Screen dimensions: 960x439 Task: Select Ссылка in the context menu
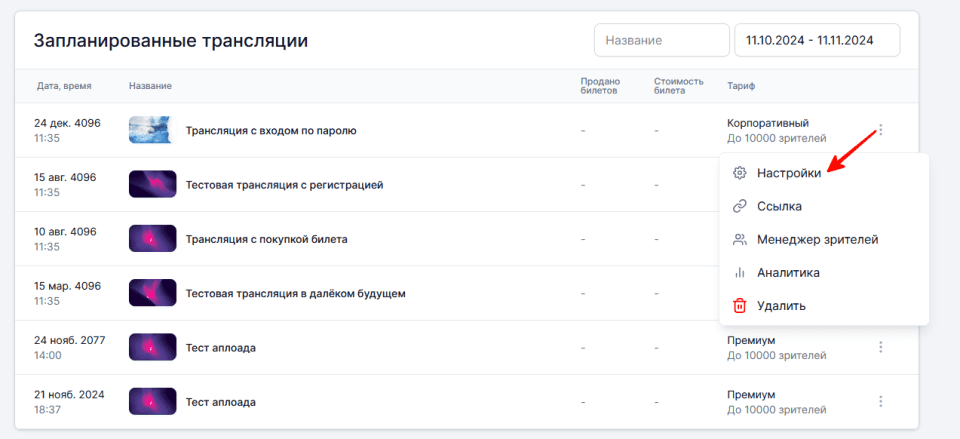point(779,206)
